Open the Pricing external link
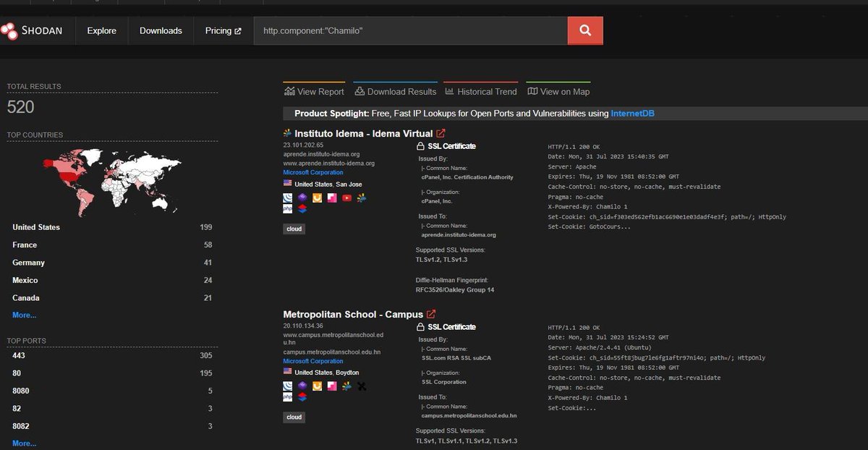Image resolution: width=868 pixels, height=450 pixels. click(x=223, y=31)
